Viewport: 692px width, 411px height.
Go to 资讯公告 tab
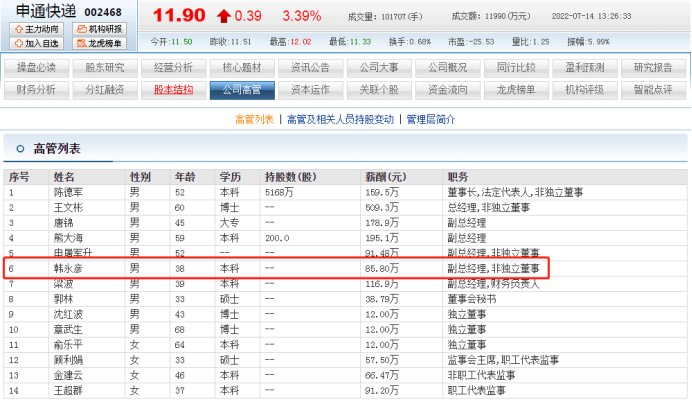(311, 68)
